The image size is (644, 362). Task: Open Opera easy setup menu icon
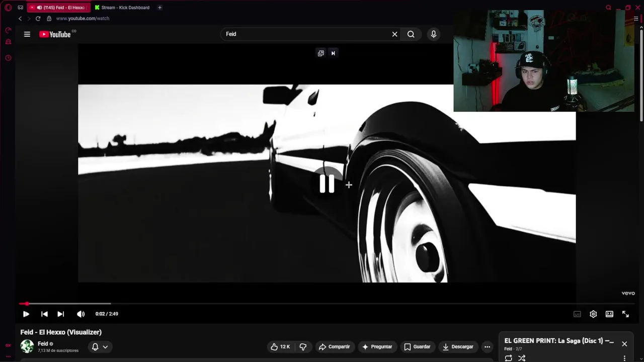[636, 19]
